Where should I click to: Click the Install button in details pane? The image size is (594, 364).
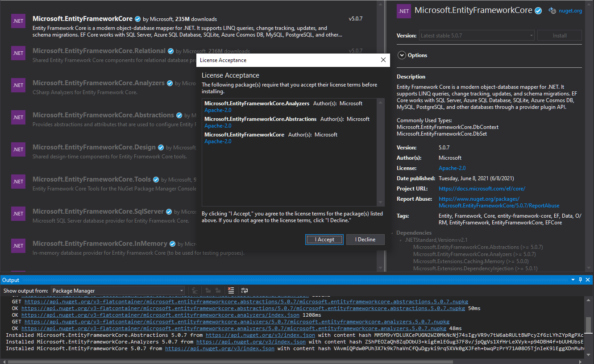point(560,36)
